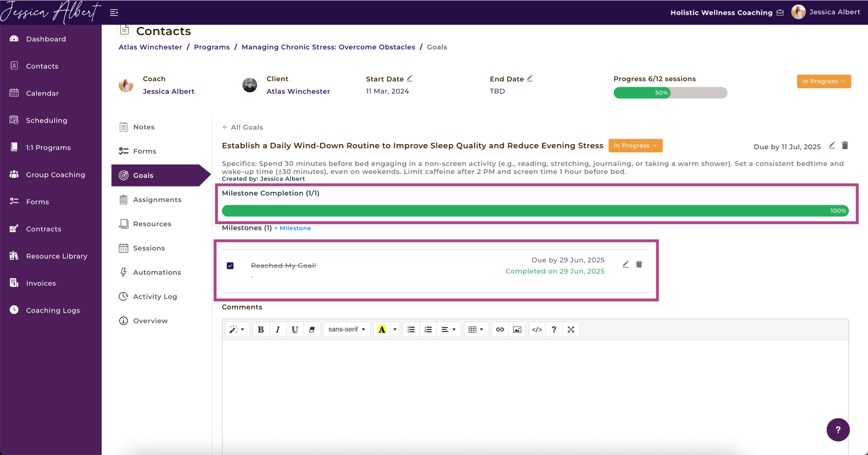Open the sans-serif font family dropdown
Image resolution: width=868 pixels, height=455 pixels.
pos(346,330)
